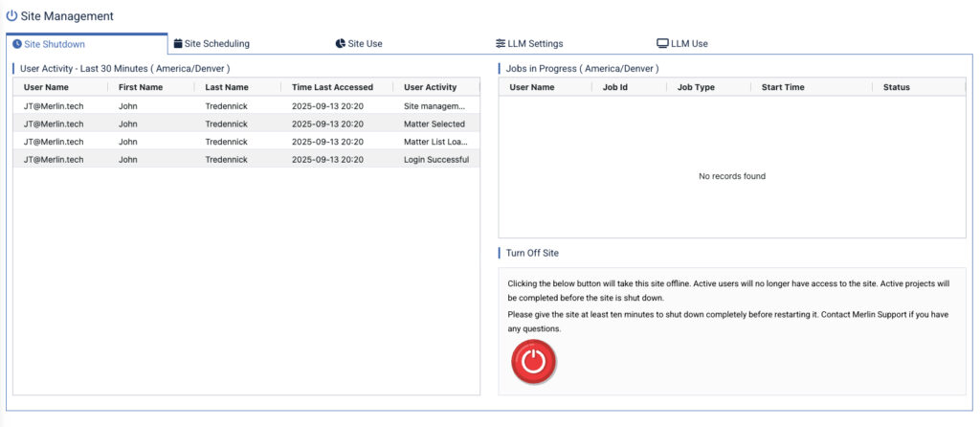The width and height of the screenshot is (980, 427).
Task: Sort by Time Last Accessed column header
Action: pyautogui.click(x=332, y=87)
